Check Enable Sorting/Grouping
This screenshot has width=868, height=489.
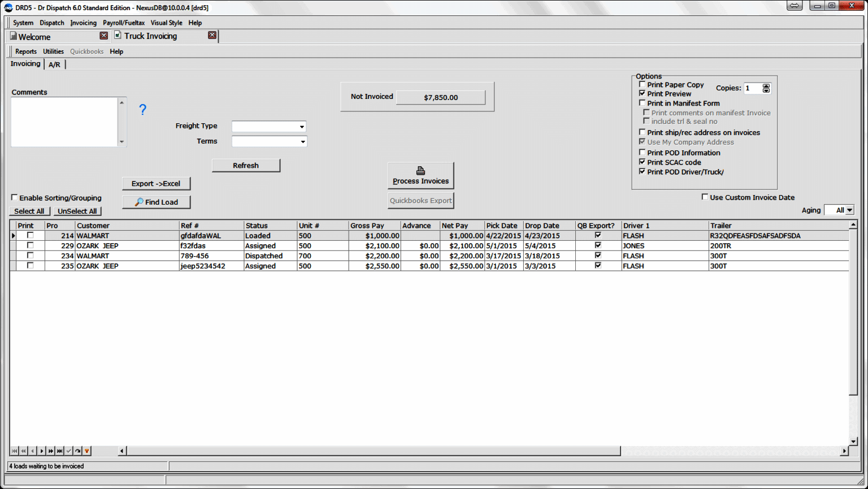14,197
